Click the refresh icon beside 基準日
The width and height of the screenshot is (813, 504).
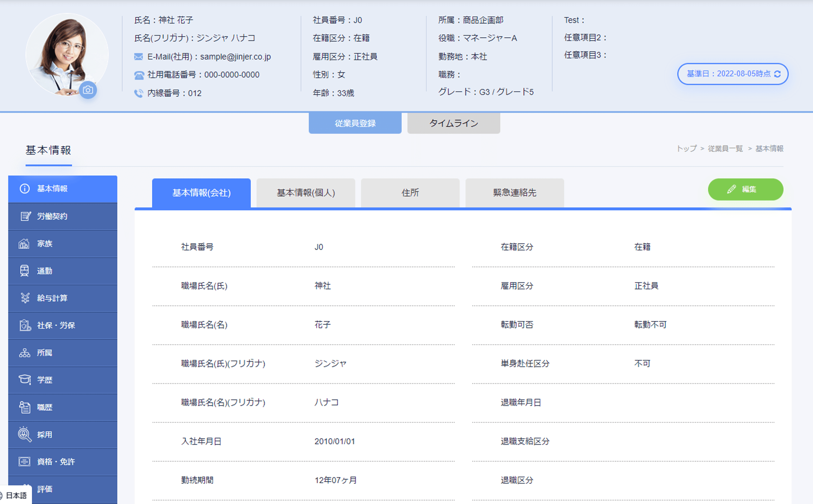[x=777, y=74]
